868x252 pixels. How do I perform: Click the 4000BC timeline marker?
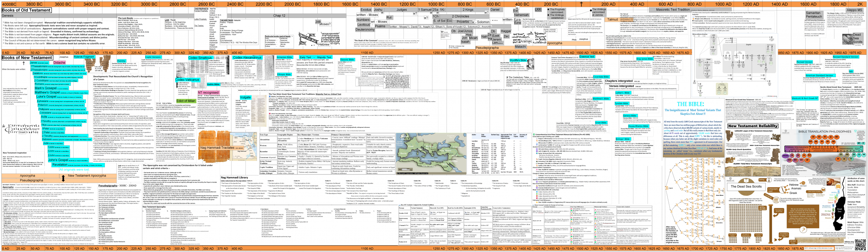(x=9, y=4)
